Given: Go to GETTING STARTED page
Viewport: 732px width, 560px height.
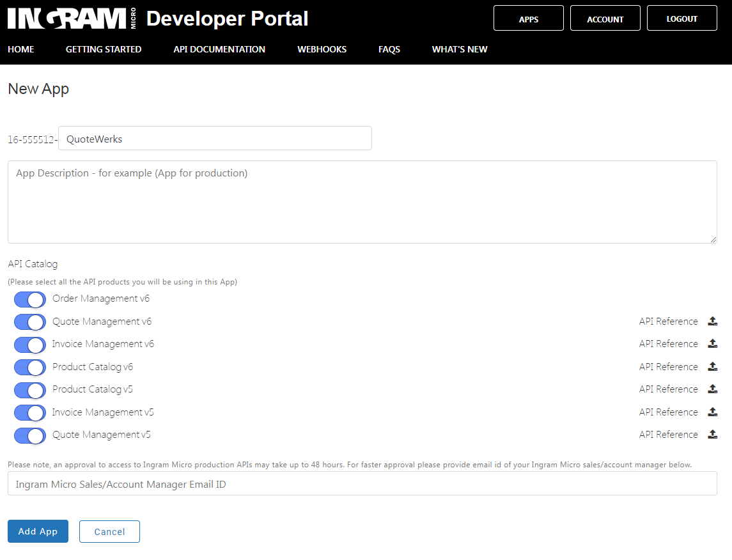Looking at the screenshot, I should point(104,49).
